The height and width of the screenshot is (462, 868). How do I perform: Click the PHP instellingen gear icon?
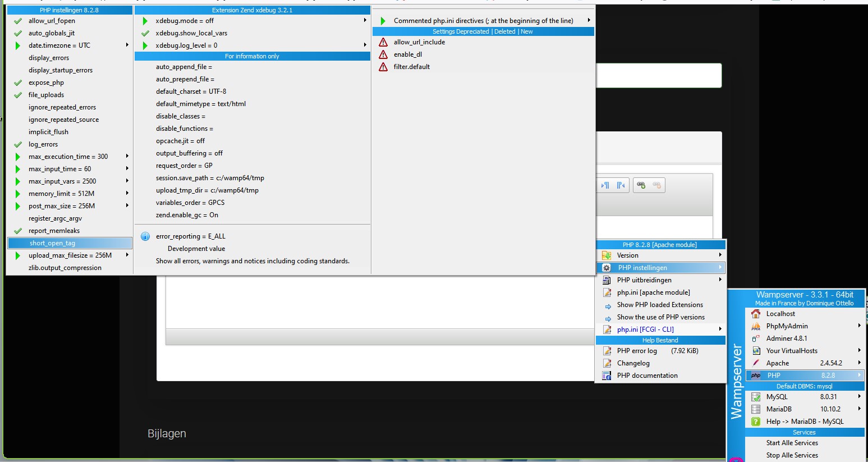[x=607, y=268]
